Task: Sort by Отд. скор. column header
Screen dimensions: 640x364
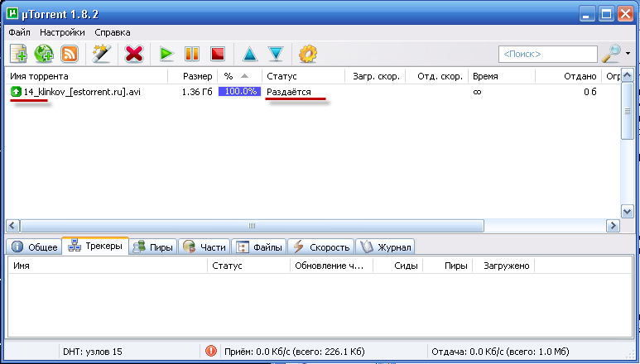Action: coord(436,76)
